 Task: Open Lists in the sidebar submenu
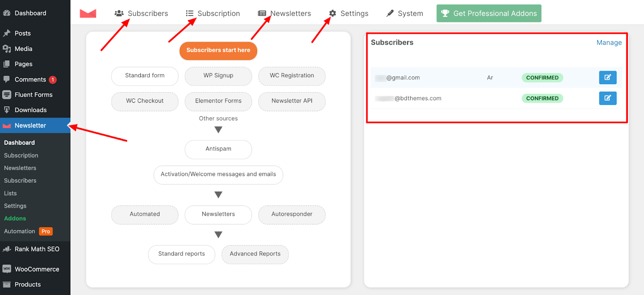(10, 193)
